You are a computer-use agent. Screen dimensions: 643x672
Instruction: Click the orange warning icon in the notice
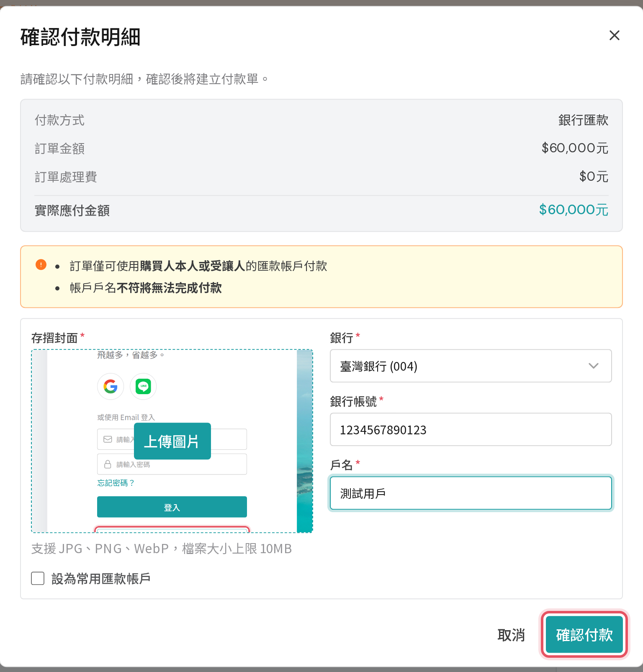[41, 264]
